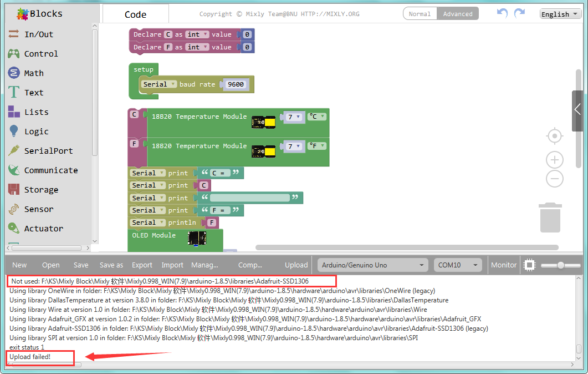Switch to the Code tab
The width and height of the screenshot is (588, 374).
pos(135,14)
